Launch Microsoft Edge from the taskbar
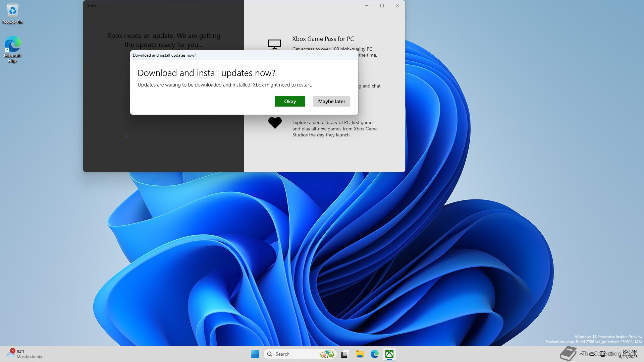644x362 pixels. coord(374,354)
